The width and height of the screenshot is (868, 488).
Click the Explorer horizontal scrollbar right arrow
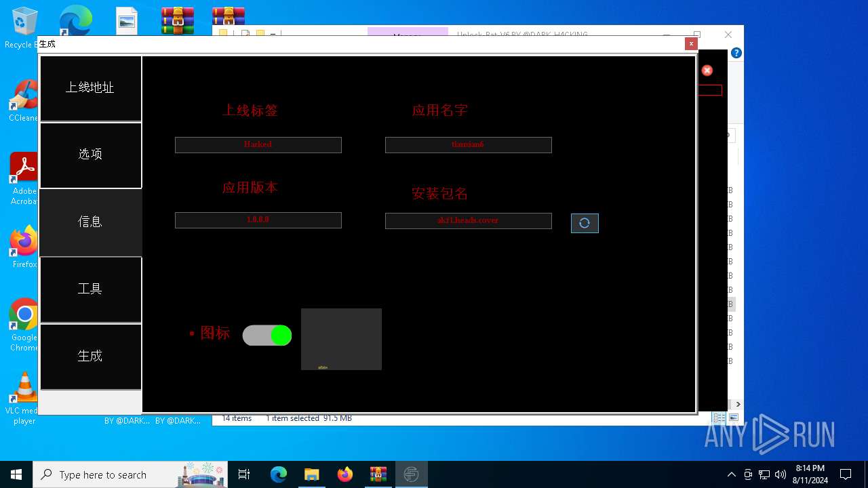tap(738, 405)
